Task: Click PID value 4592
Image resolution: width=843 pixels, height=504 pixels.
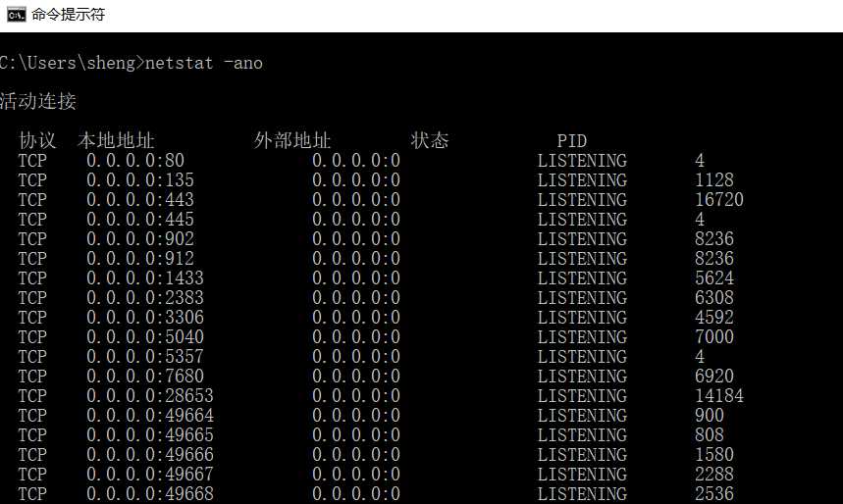Action: click(714, 318)
